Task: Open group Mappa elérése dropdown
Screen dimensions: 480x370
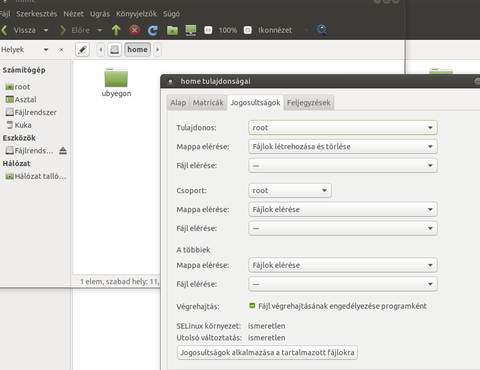Action: pos(343,209)
